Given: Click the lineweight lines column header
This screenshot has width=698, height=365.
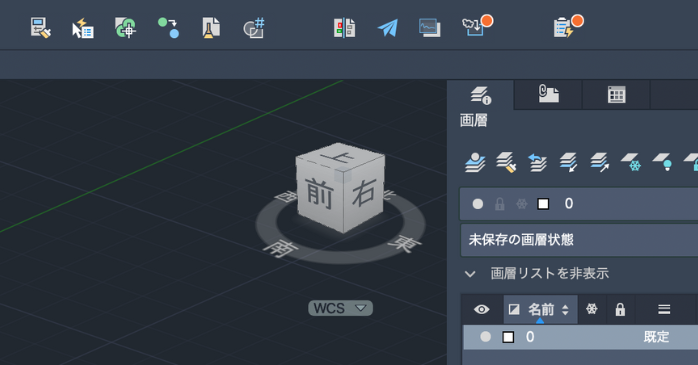Looking at the screenshot, I should 664,309.
